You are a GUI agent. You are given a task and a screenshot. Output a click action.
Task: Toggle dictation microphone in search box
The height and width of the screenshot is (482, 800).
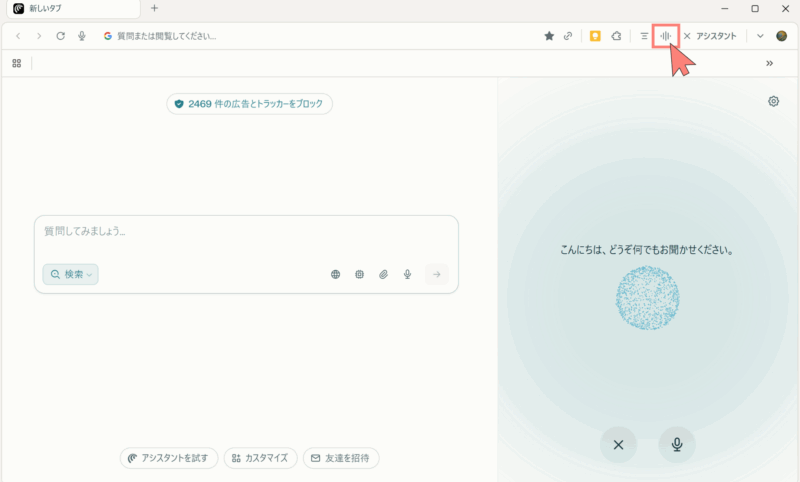pos(407,274)
